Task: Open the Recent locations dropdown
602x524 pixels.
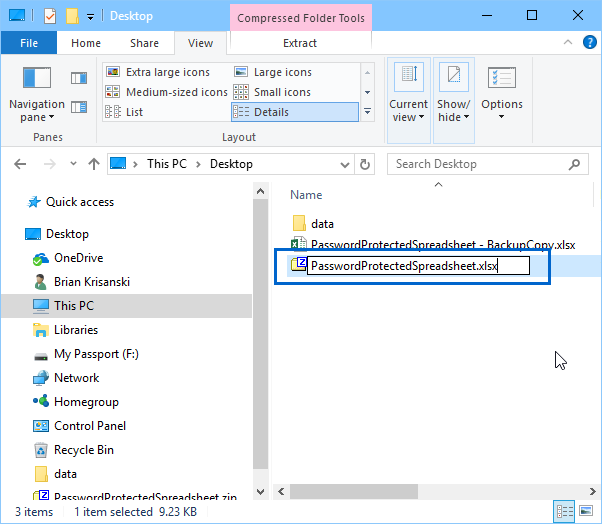Action: pyautogui.click(x=73, y=164)
